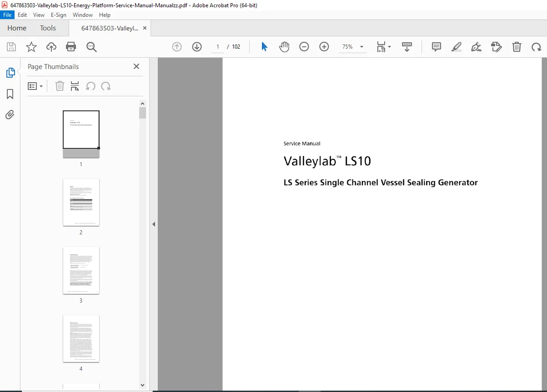The image size is (547, 392).
Task: Collapse the navigation pane with the side arrow
Action: pyautogui.click(x=154, y=224)
